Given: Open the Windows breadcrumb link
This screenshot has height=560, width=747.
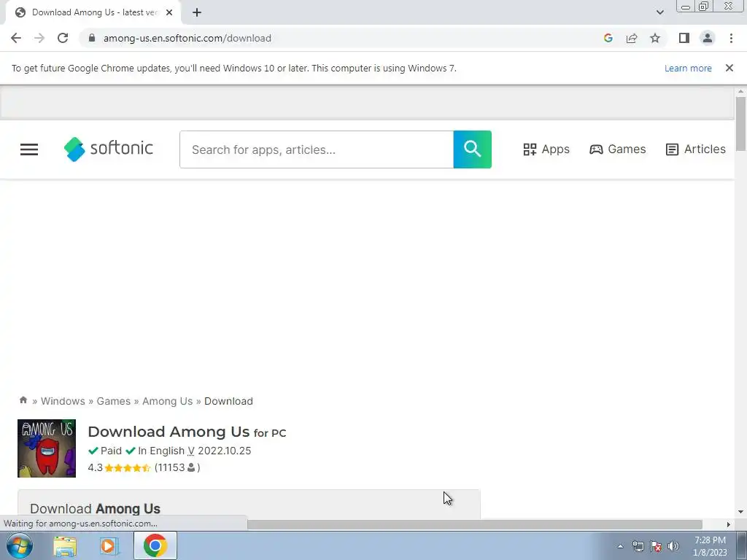Looking at the screenshot, I should point(63,401).
